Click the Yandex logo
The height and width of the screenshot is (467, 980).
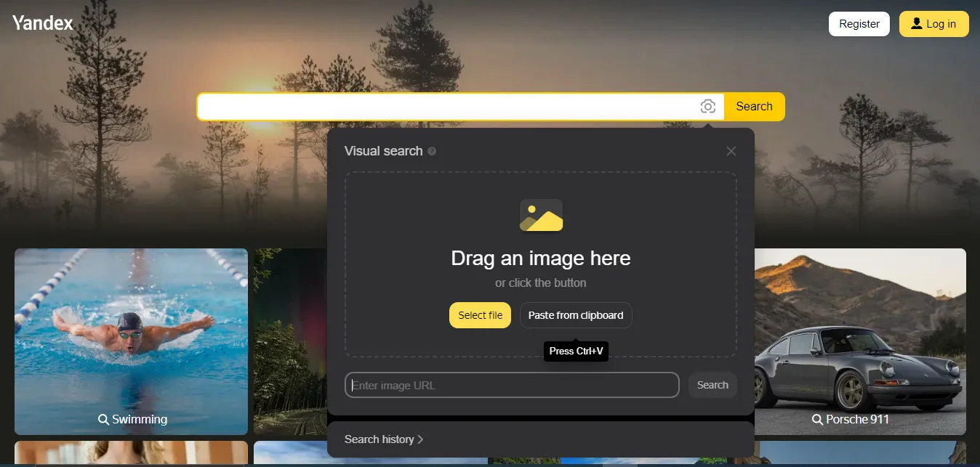(x=41, y=23)
